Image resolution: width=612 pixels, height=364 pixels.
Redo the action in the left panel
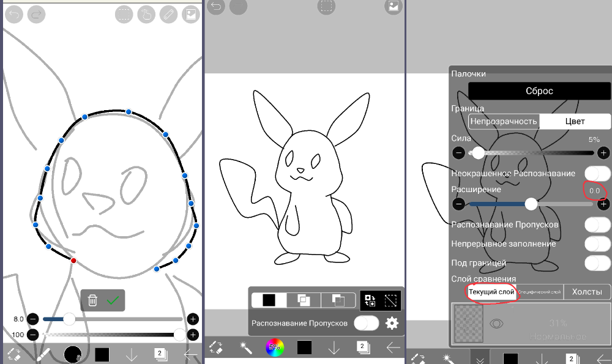36,15
